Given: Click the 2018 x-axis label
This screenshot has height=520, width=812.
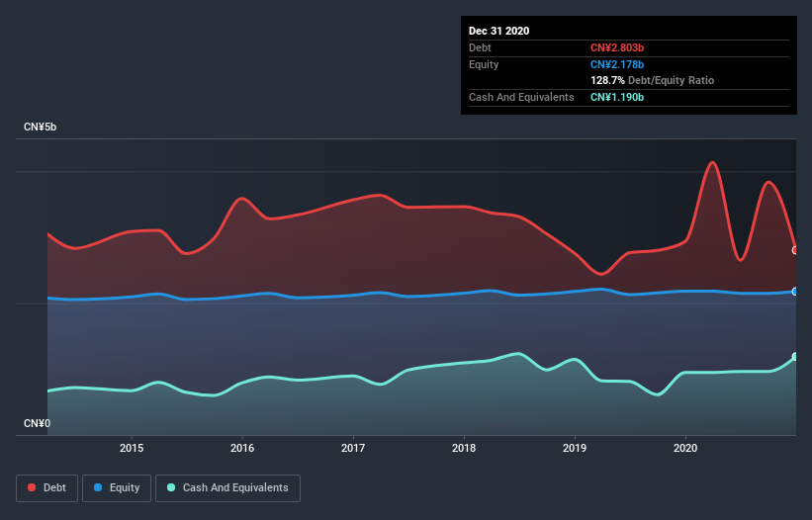Looking at the screenshot, I should coord(464,448).
